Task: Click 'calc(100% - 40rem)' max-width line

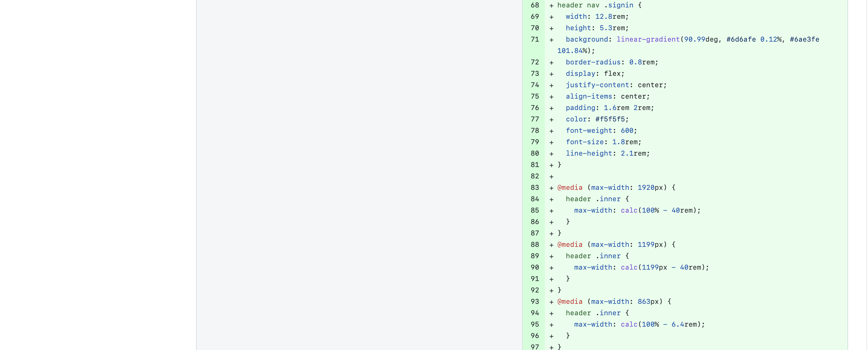Action: 637,211
